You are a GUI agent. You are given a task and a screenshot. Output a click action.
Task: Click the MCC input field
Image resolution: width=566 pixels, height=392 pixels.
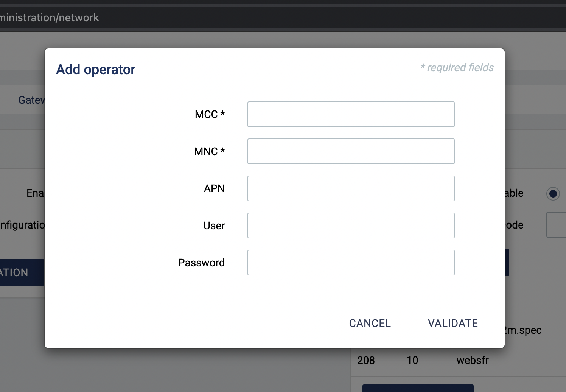pos(351,114)
